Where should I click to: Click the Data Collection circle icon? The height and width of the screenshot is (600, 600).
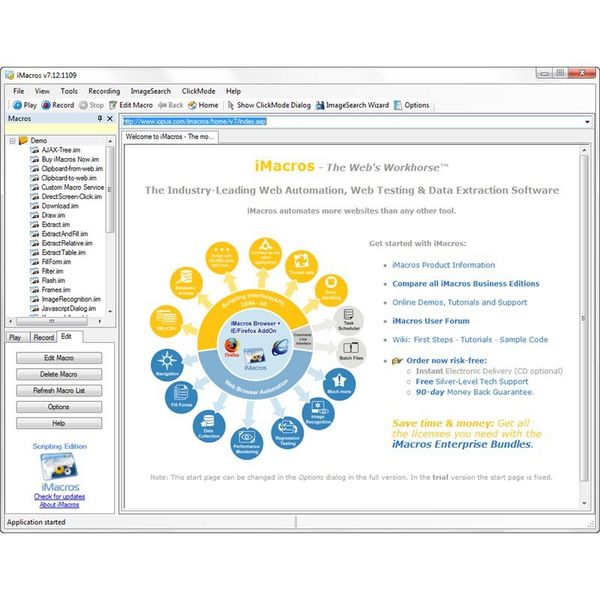click(209, 426)
